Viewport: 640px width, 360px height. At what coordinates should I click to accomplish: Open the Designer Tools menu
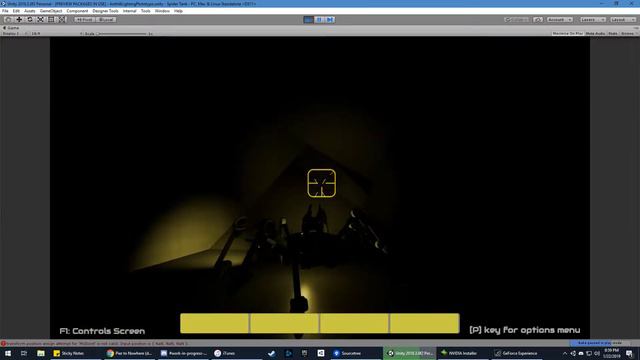point(105,11)
